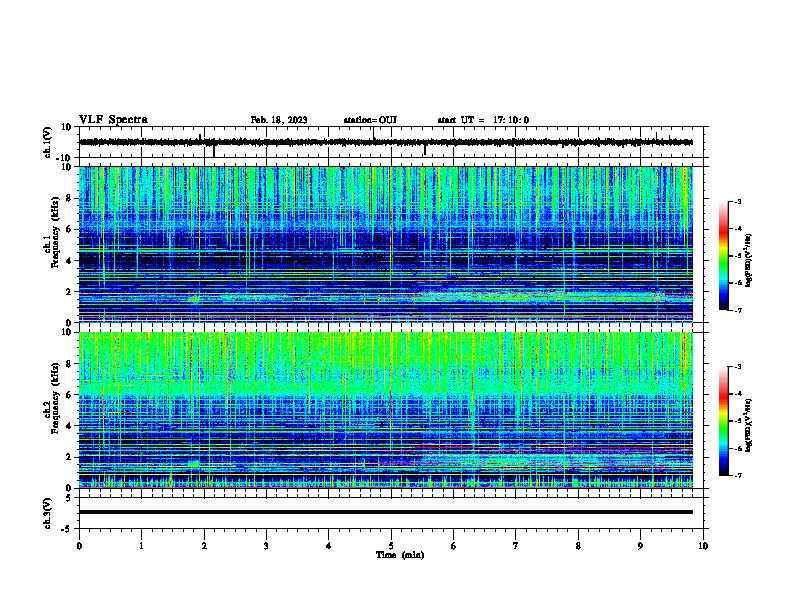Click the time axis tick label "0"

[79, 546]
